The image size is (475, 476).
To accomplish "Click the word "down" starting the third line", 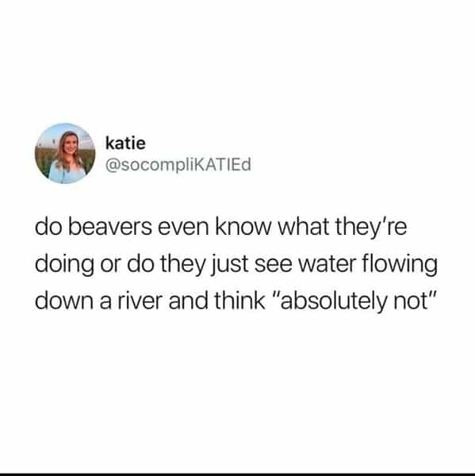I will [x=64, y=301].
